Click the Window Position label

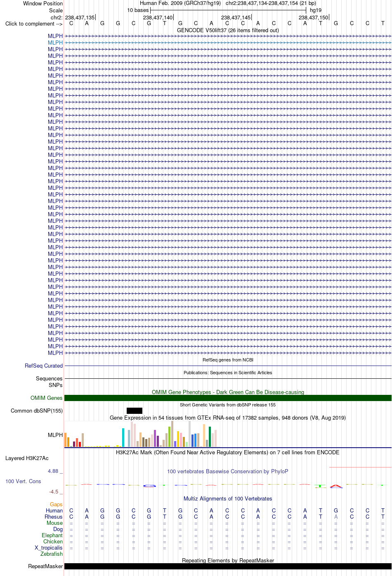click(43, 3)
